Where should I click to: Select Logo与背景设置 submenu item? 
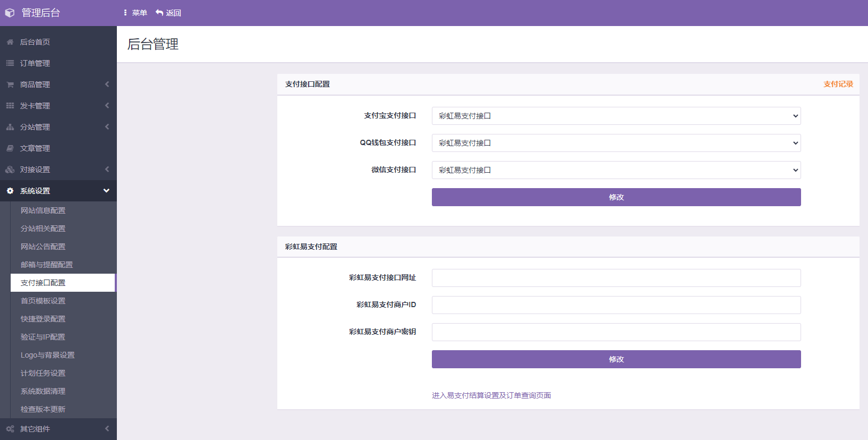[63, 355]
